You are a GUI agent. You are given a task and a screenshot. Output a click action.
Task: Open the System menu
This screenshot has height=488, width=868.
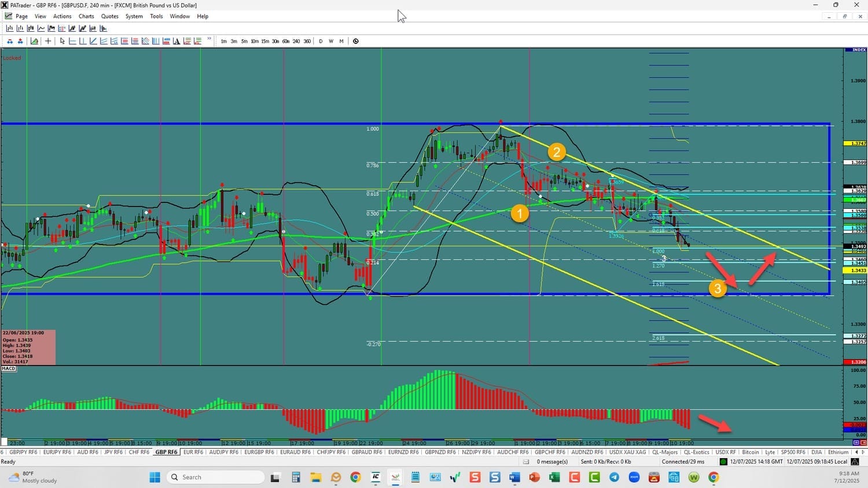tap(134, 16)
